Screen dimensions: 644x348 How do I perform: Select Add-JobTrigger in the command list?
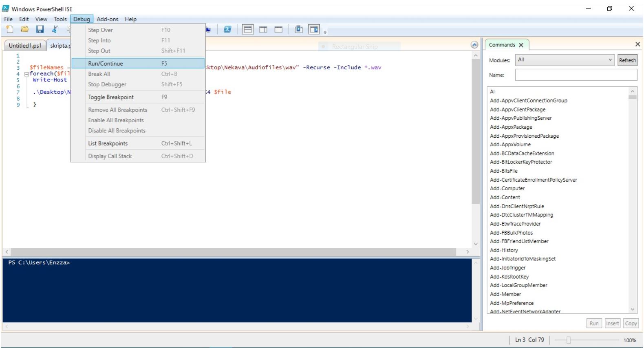pyautogui.click(x=508, y=268)
